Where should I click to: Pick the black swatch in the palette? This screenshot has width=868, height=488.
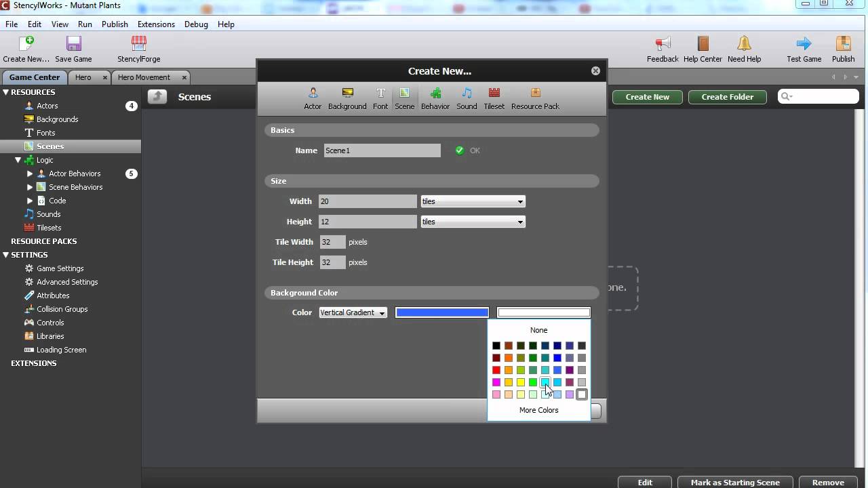[496, 346]
